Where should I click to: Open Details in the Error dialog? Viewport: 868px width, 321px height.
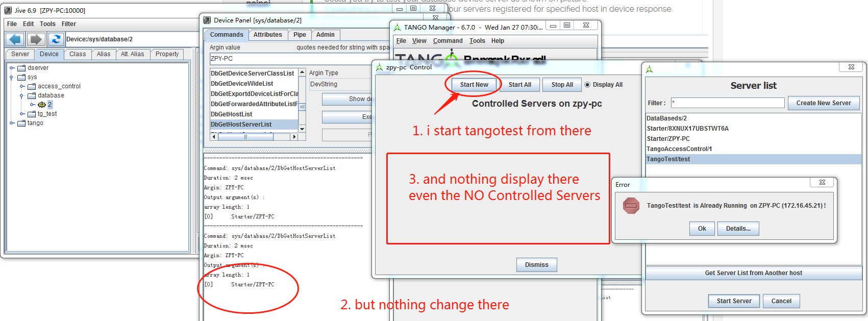pos(738,229)
